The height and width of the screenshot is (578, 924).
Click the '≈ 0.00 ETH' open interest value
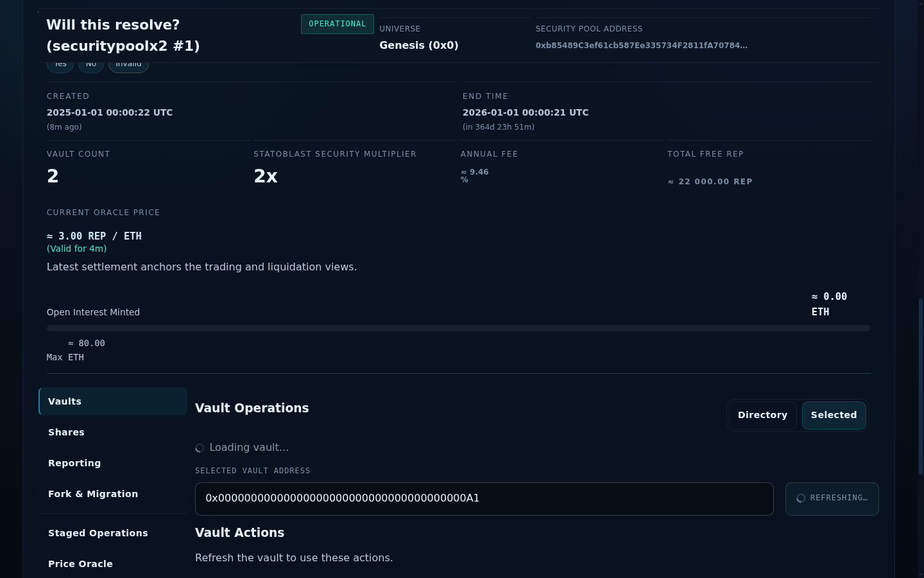point(830,304)
